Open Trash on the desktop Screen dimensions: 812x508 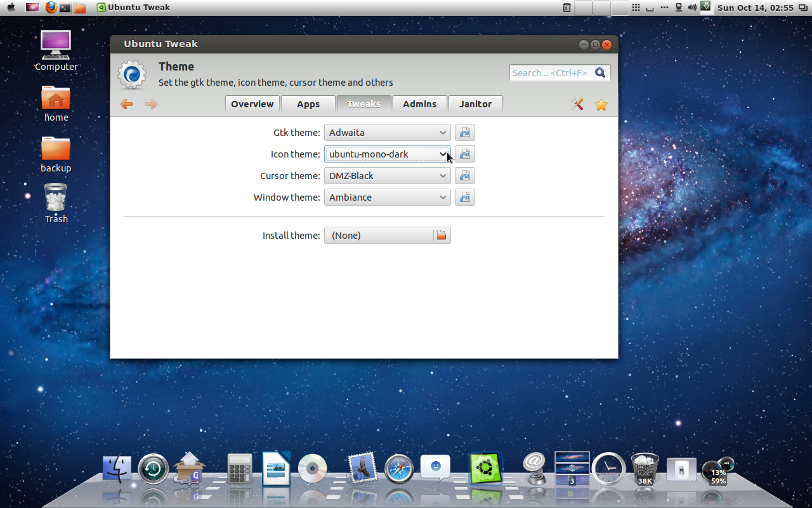point(56,203)
